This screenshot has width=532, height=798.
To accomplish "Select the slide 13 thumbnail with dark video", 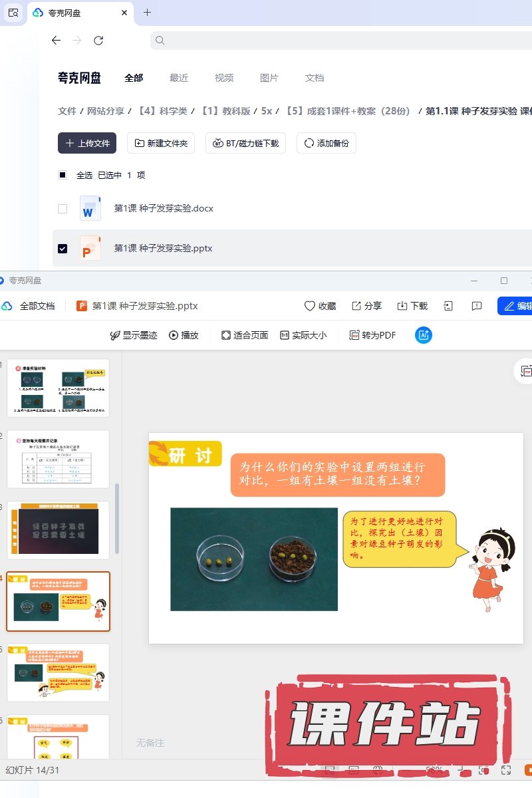I will pyautogui.click(x=59, y=530).
